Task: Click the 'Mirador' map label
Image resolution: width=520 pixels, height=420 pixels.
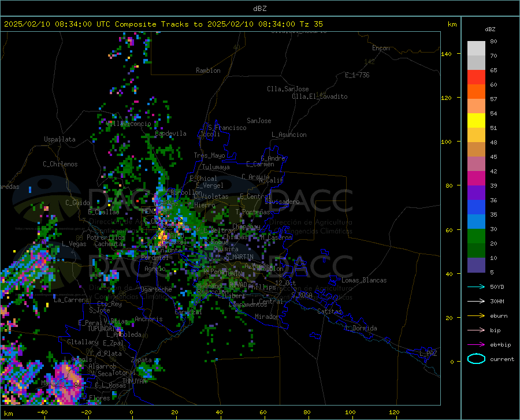Action: point(266,317)
